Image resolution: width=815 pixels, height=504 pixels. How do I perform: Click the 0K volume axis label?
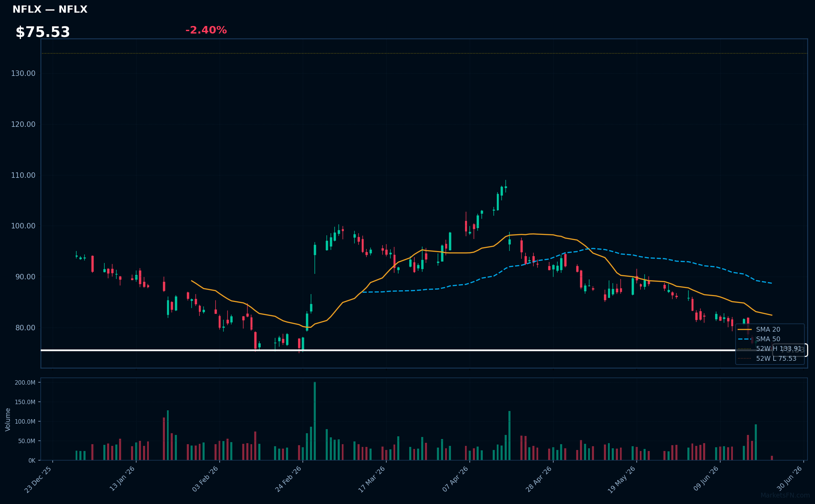coord(32,461)
